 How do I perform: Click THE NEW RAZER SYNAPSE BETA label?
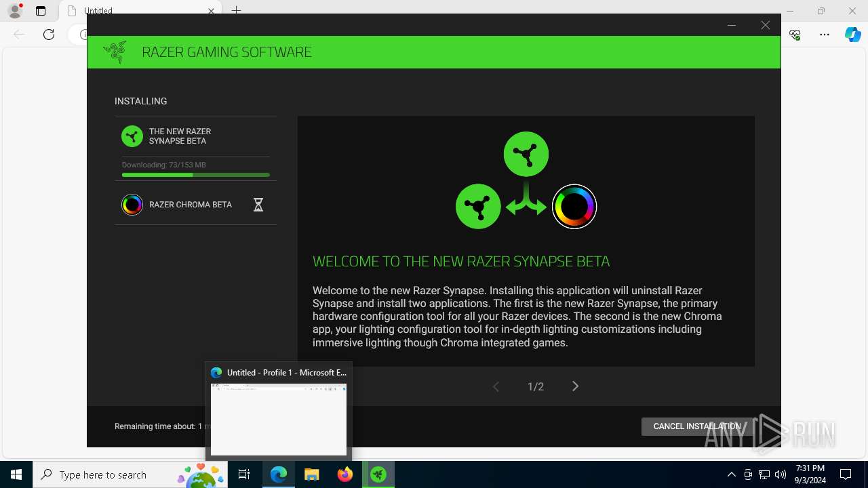pyautogui.click(x=180, y=136)
